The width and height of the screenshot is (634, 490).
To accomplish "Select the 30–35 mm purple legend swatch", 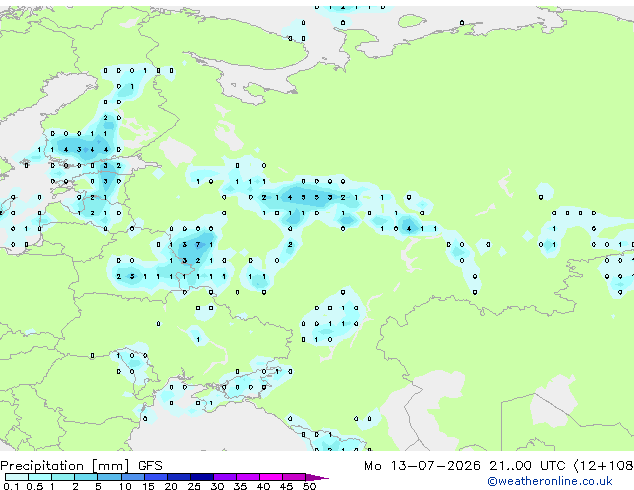I will pyautogui.click(x=224, y=477).
